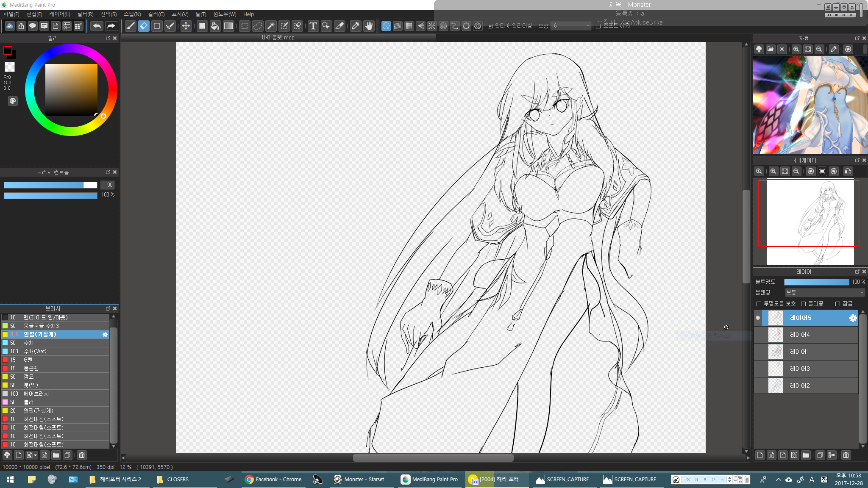Delete layer with trash icon
Viewport: 868px width, 488px height.
(846, 455)
